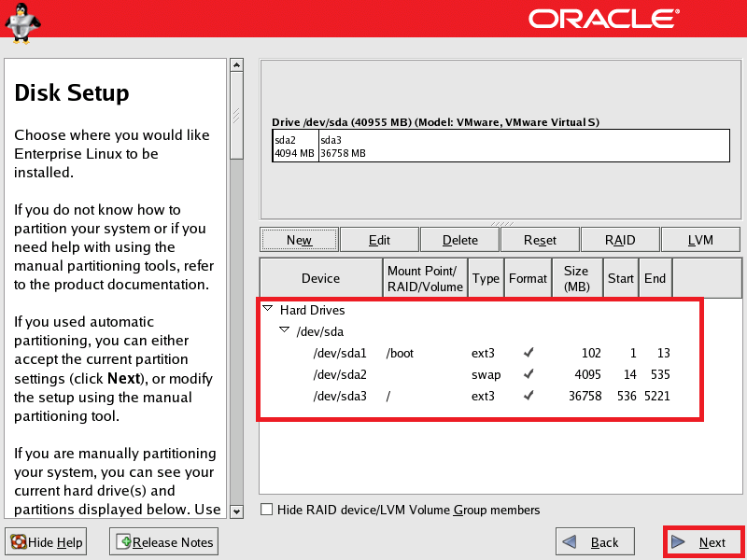Click the /boot mount point cell
Viewport: 747px width, 560px height.
400,353
